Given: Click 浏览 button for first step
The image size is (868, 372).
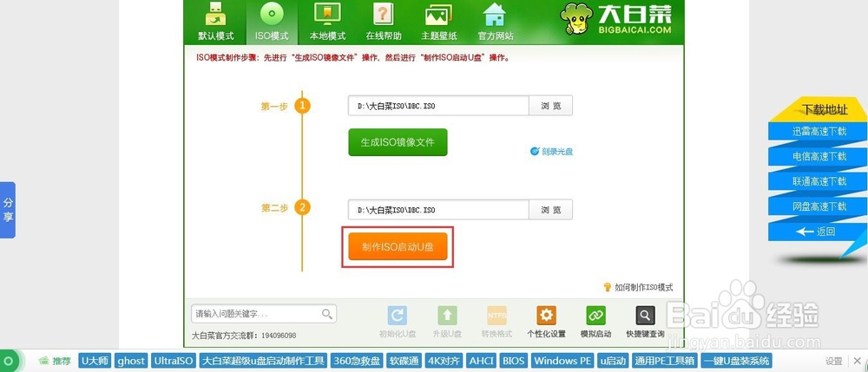Looking at the screenshot, I should pyautogui.click(x=550, y=106).
